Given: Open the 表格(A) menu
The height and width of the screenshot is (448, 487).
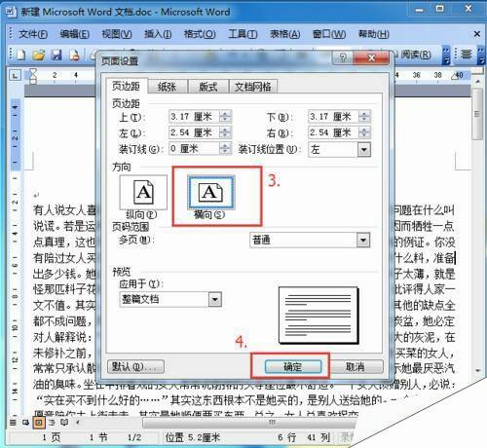Looking at the screenshot, I should pos(284,34).
